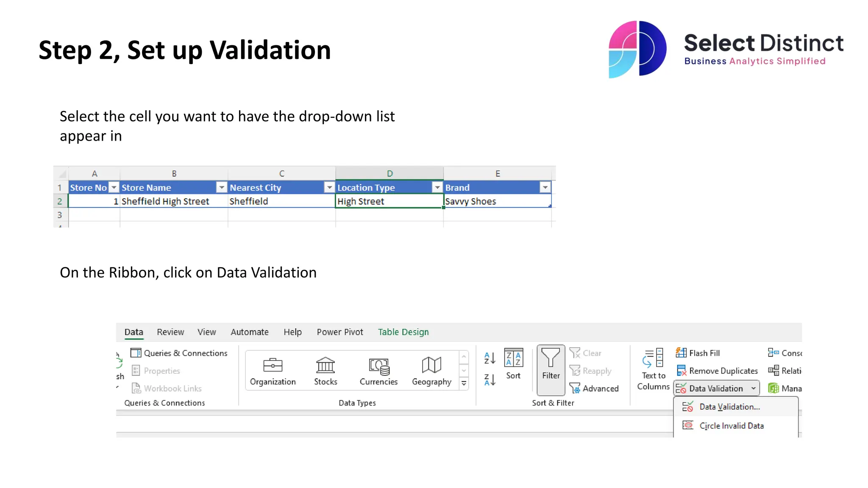Screen dimensions: 868x488
Task: Select the Stocks data type
Action: (325, 371)
